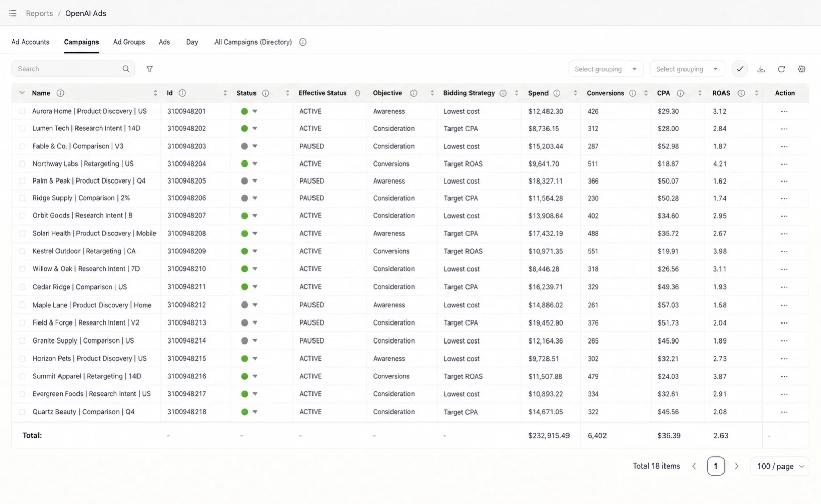
Task: Switch to the Ad Accounts tab
Action: 30,42
